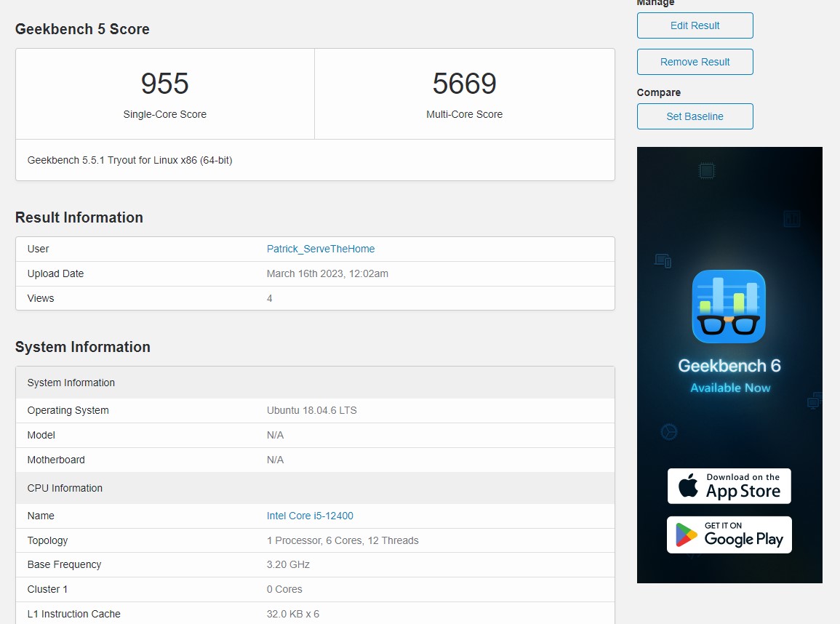This screenshot has width=840, height=624.
Task: Open the Intel Core i5-12400 link
Action: pos(310,516)
